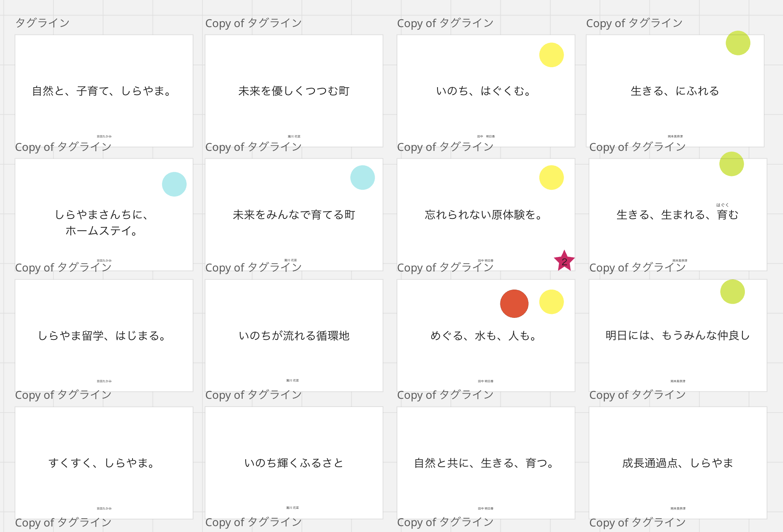Click the first frame title タグライン
Image resolution: width=783 pixels, height=532 pixels.
click(x=42, y=23)
